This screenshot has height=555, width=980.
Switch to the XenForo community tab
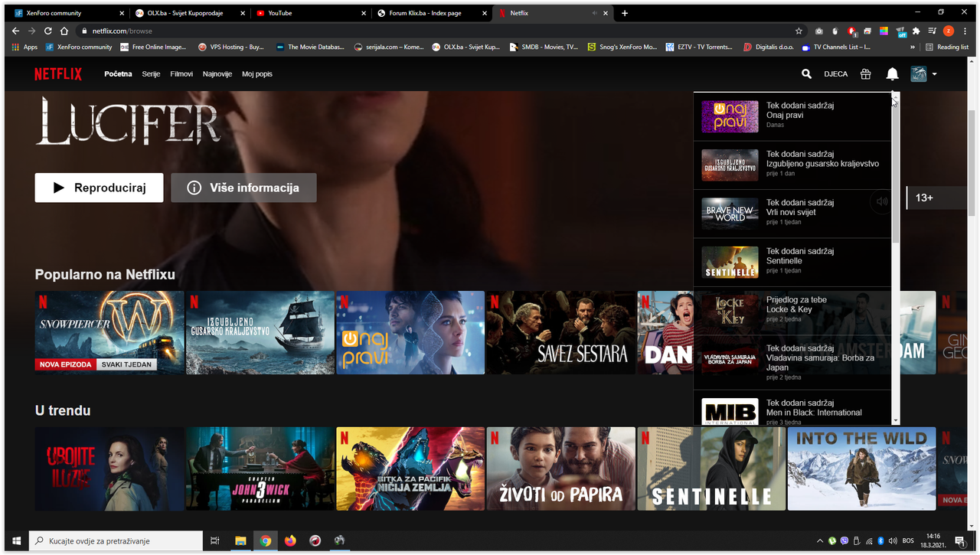(x=68, y=13)
